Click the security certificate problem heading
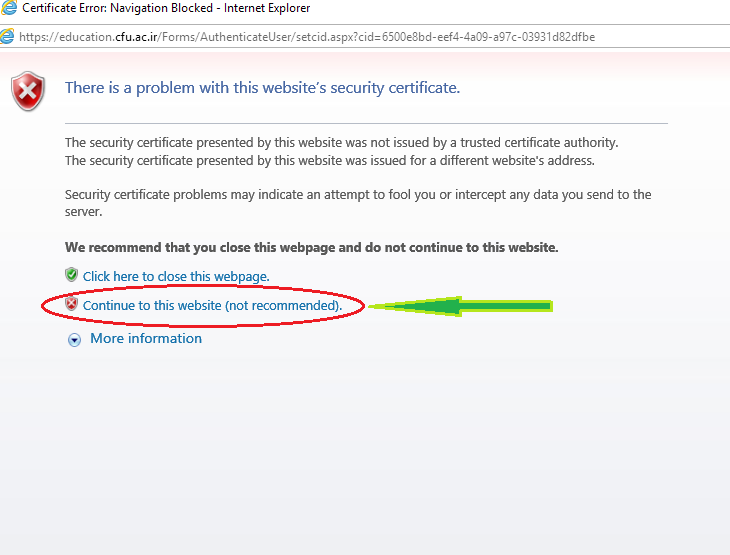Image resolution: width=730 pixels, height=555 pixels. [x=262, y=88]
